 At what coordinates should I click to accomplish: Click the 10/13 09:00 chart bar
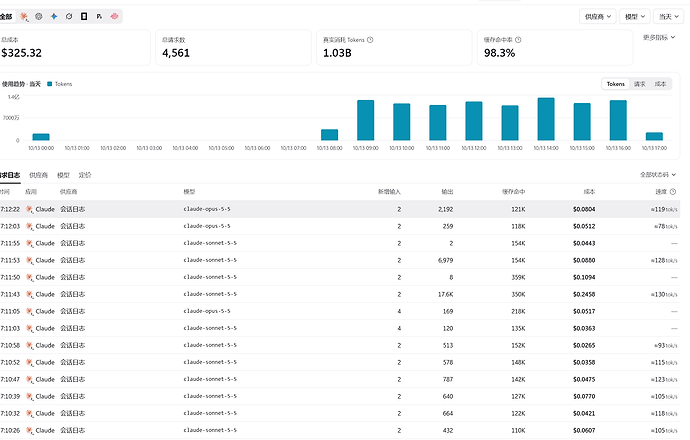coord(365,120)
